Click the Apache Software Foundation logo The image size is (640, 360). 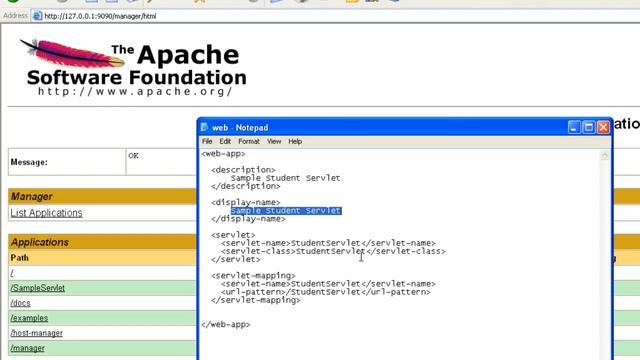point(134,67)
